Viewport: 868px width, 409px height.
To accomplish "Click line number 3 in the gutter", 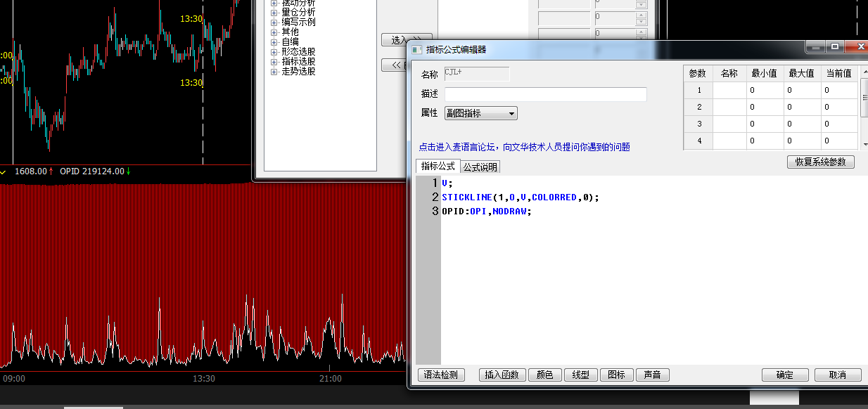I will (435, 212).
